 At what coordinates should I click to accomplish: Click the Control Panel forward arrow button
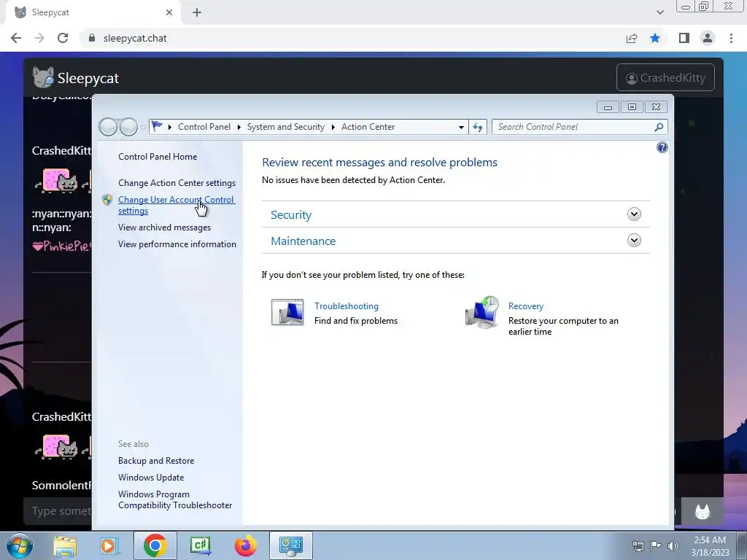click(128, 127)
